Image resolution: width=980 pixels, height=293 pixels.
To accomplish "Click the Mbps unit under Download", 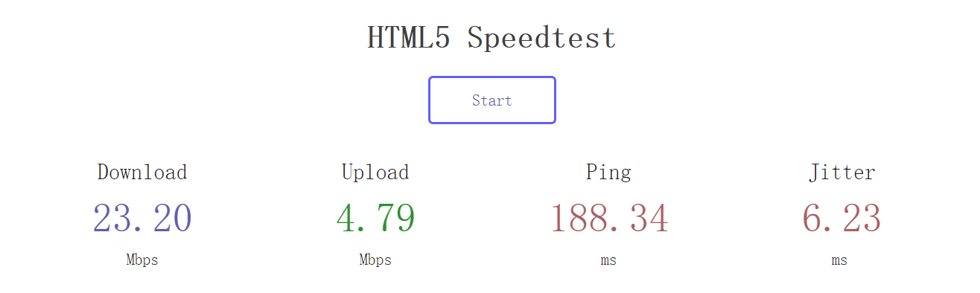I will pyautogui.click(x=142, y=260).
